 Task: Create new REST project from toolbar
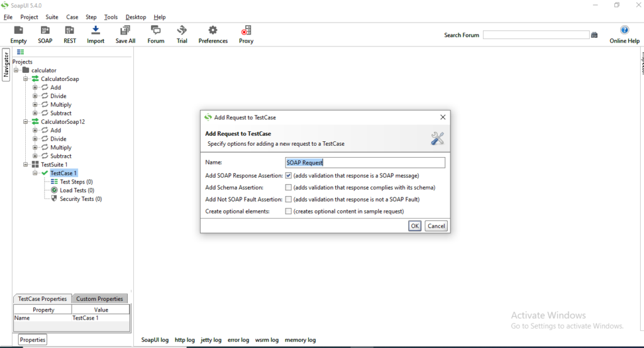[69, 30]
